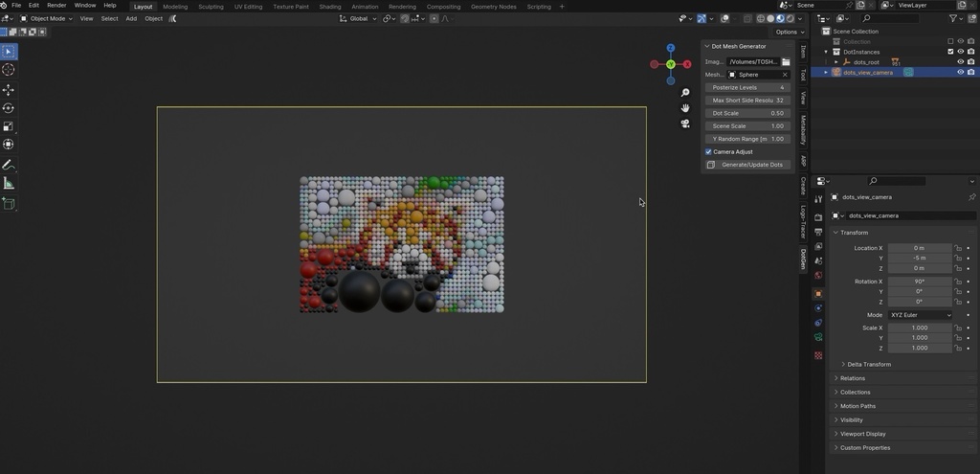The width and height of the screenshot is (980, 474).
Task: Click the hand pan view icon
Action: click(x=685, y=108)
